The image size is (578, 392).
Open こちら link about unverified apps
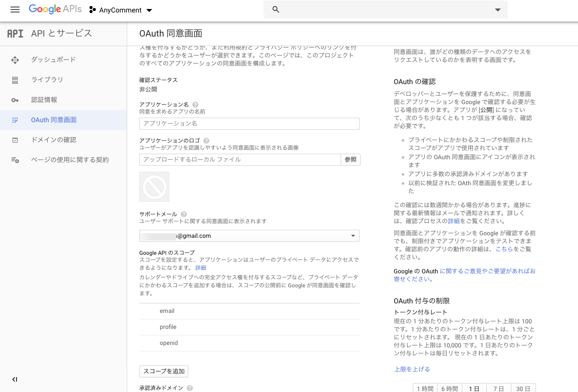click(x=504, y=249)
